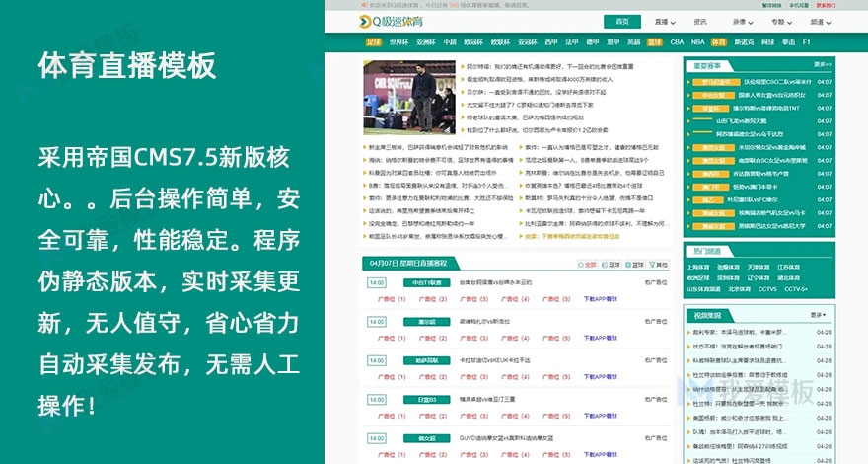Open the GUVD match in last schedule row
The width and height of the screenshot is (868, 464).
[507, 438]
